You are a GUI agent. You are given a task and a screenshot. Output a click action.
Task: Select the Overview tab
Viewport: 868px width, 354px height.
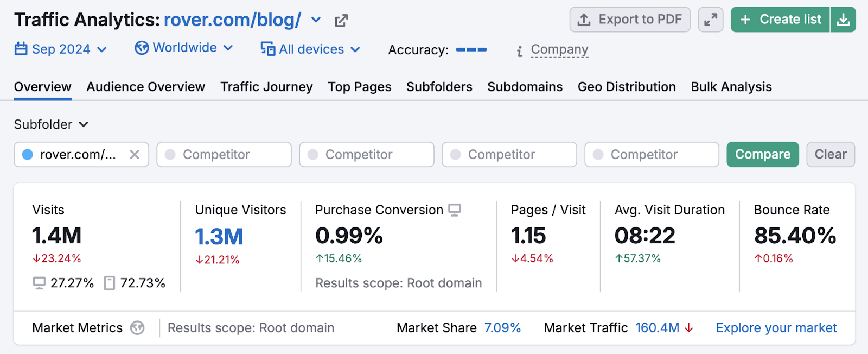42,87
